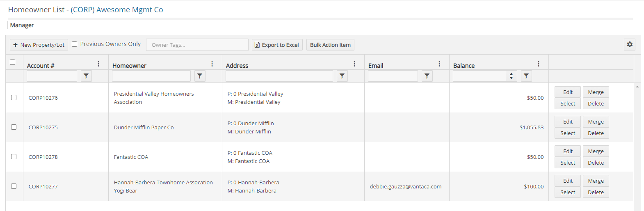Click the Balance filter funnel icon

pos(526,76)
